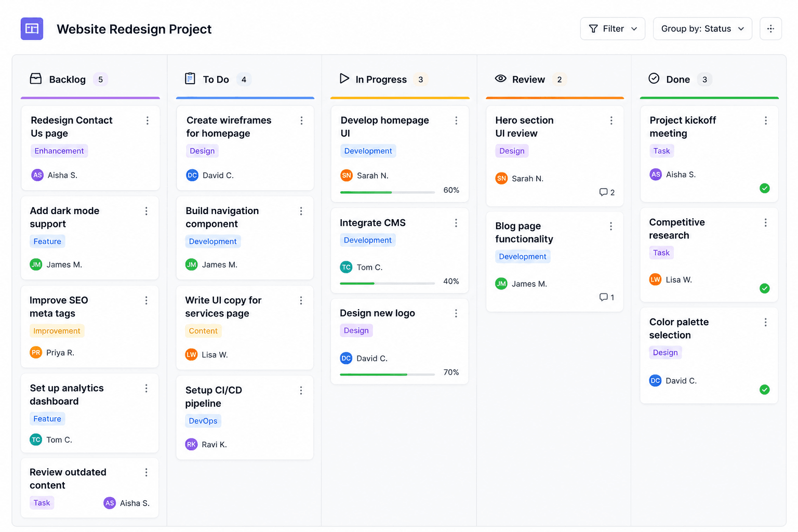This screenshot has width=798, height=532.
Task: Open the Integrate CMS card title
Action: (373, 223)
